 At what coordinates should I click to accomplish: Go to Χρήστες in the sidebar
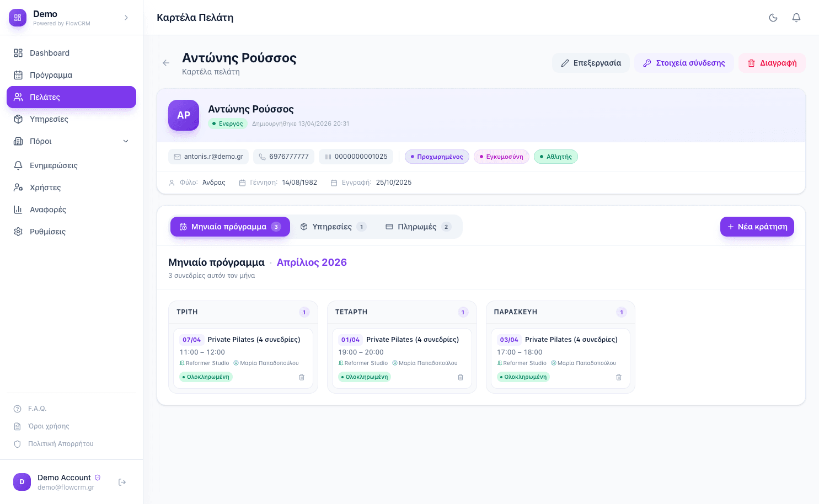[72, 187]
